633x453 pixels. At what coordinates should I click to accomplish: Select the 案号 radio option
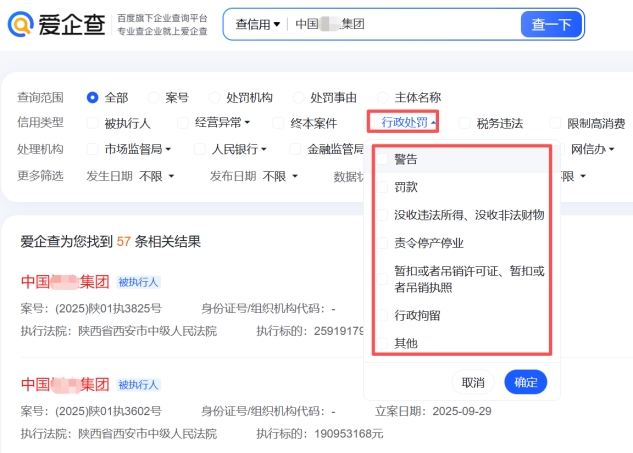tap(153, 97)
